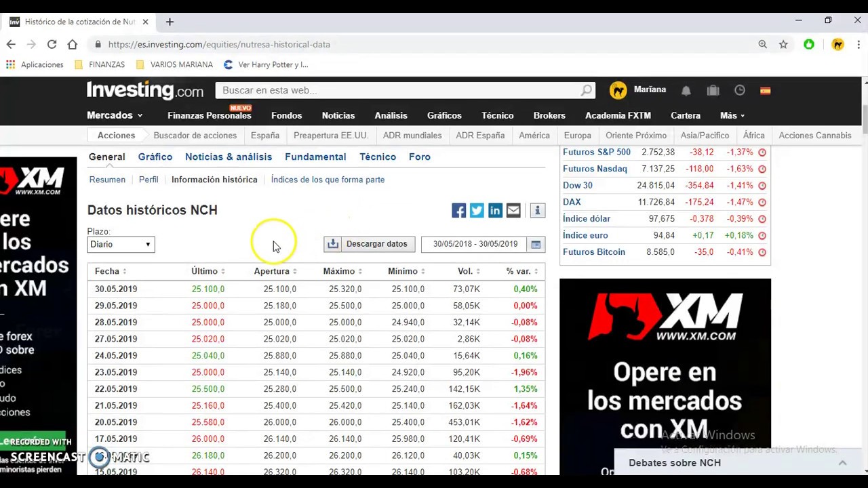Bookmark this page with star icon
Screen dimensions: 868x488
click(x=783, y=44)
